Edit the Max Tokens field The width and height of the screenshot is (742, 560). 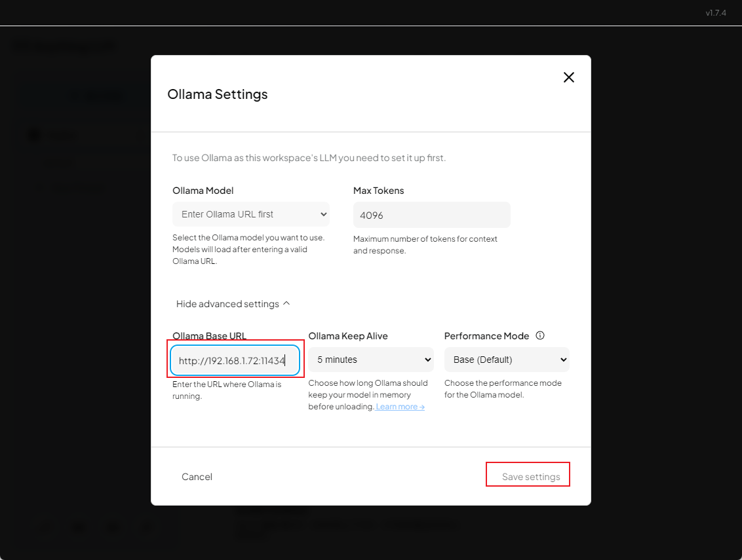click(431, 215)
